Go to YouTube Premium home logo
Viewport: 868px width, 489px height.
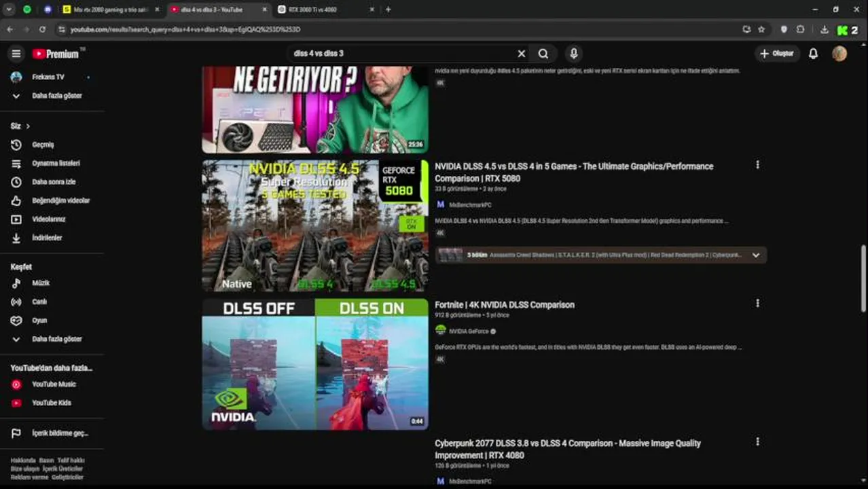tap(56, 54)
